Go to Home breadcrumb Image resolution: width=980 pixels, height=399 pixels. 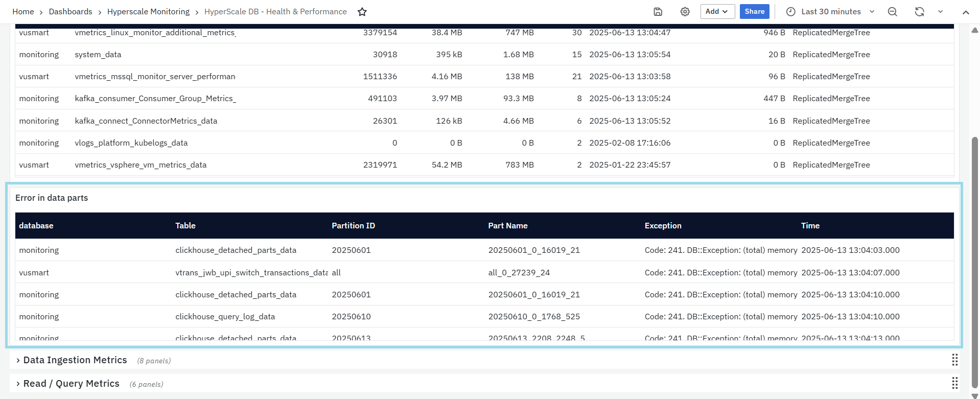coord(23,12)
